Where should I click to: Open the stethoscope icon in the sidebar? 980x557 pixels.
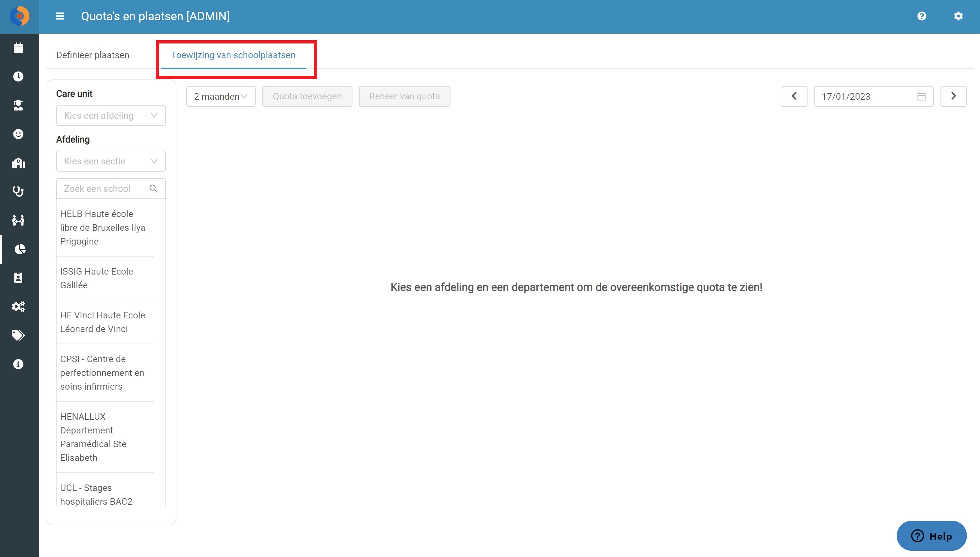[18, 191]
